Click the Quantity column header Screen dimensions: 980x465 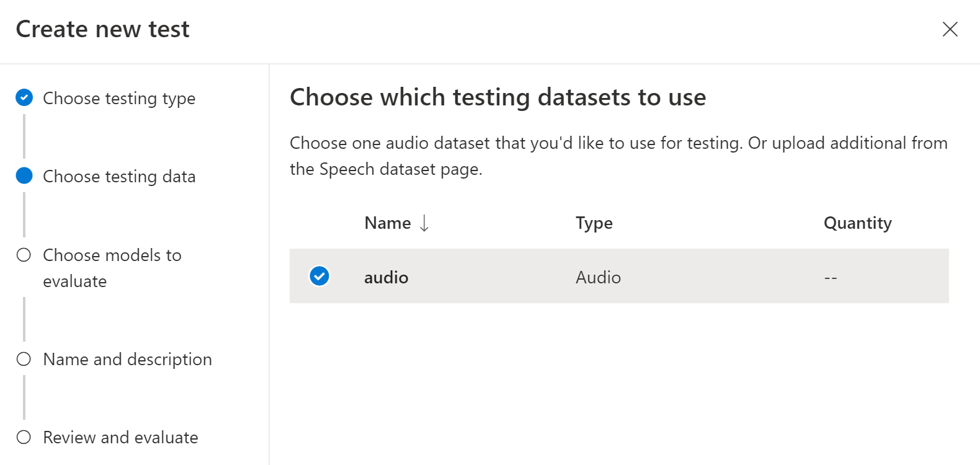[x=857, y=223]
